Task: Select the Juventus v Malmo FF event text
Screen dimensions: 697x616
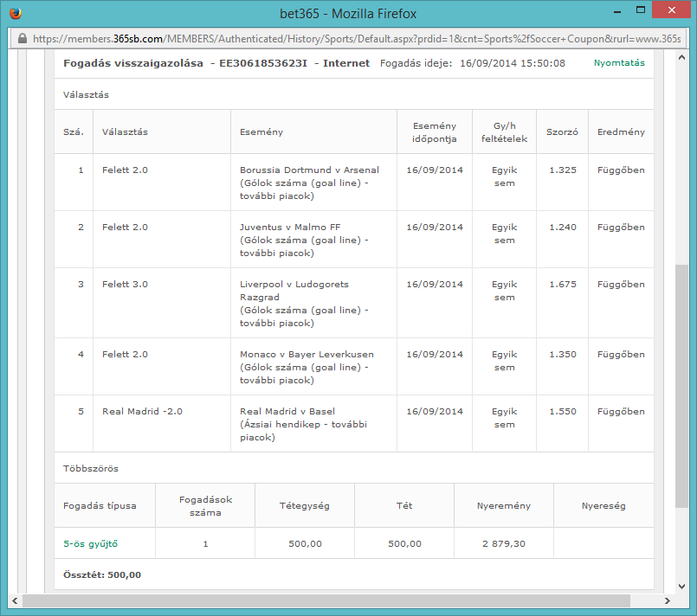Action: click(x=290, y=227)
